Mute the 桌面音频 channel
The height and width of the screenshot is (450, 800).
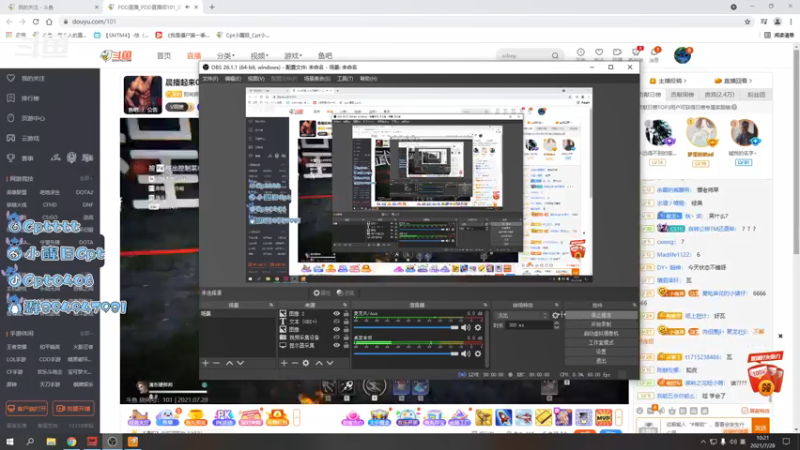(466, 354)
